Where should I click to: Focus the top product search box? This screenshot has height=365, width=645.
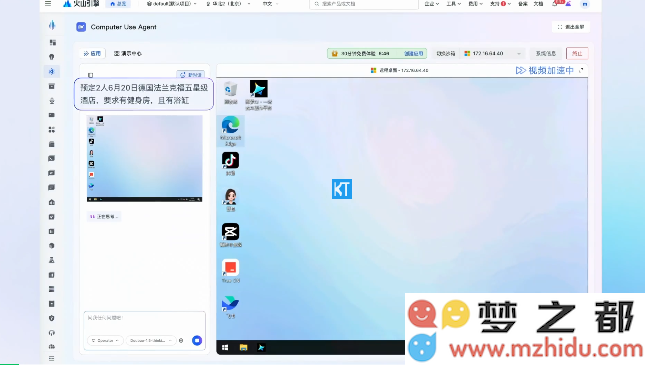[x=364, y=4]
